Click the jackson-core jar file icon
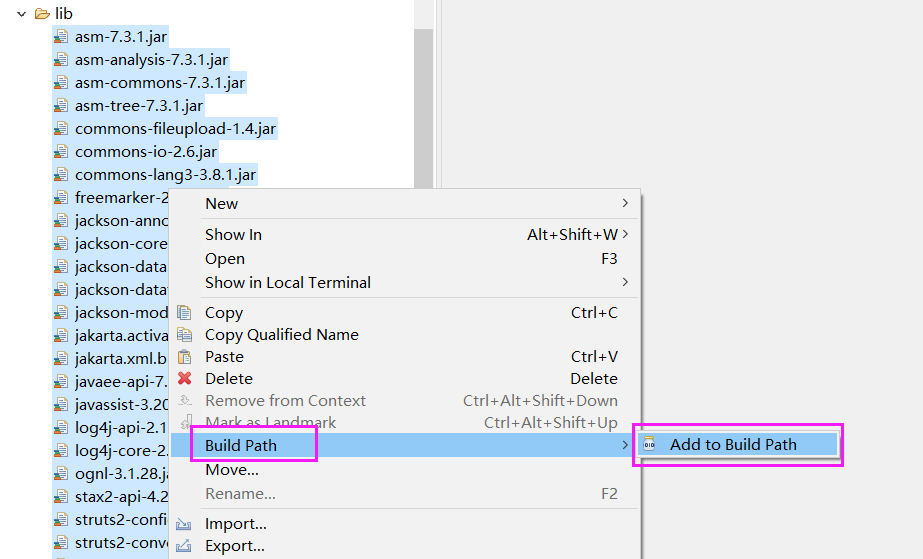923x559 pixels. (61, 244)
